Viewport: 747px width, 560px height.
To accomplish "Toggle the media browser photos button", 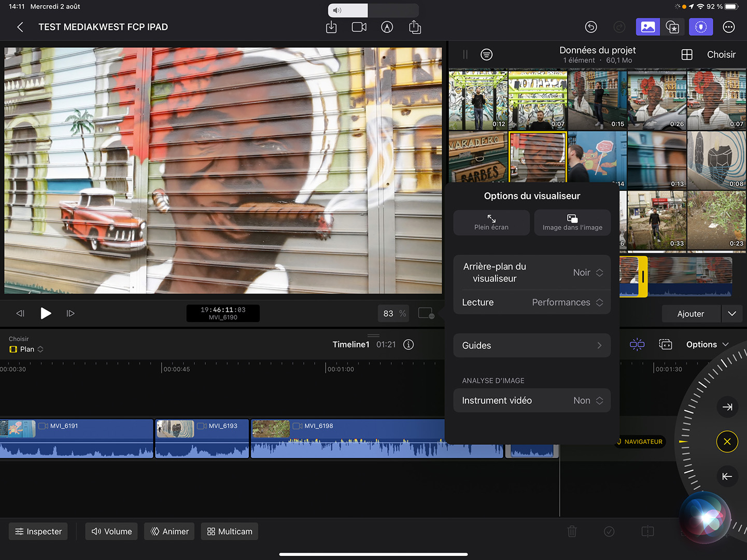I will click(x=647, y=27).
